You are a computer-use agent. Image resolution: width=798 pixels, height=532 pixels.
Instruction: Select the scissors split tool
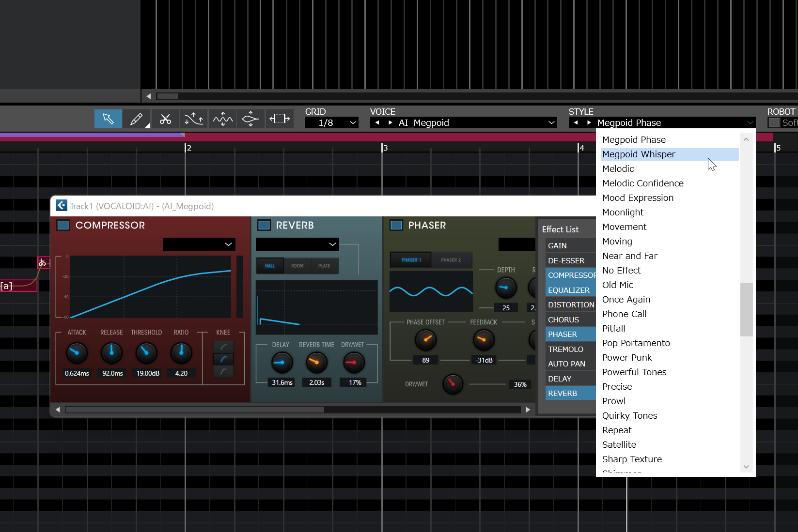tap(165, 119)
